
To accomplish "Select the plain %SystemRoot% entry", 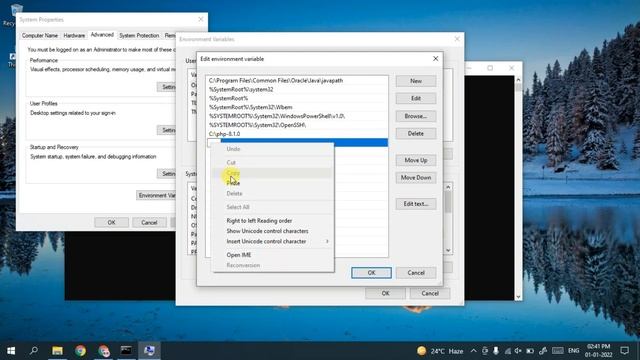I will tap(297, 98).
